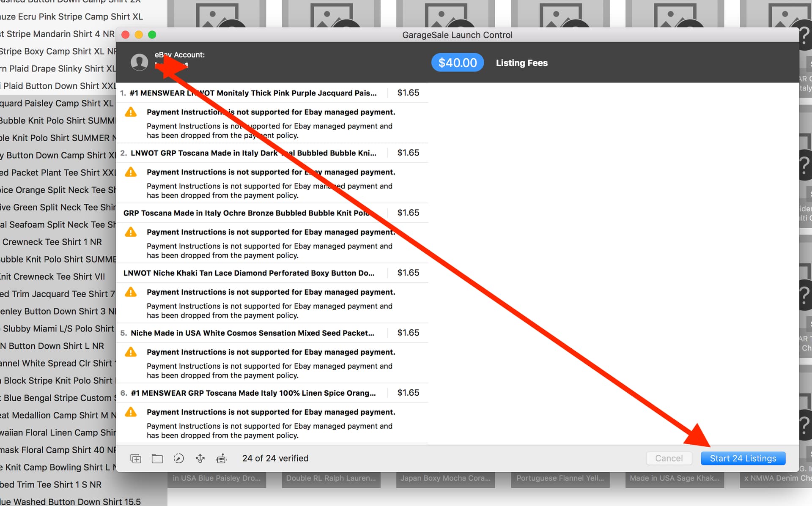Click the $1.65 fee for Niche Khaki listing
The width and height of the screenshot is (812, 506).
[x=408, y=273]
